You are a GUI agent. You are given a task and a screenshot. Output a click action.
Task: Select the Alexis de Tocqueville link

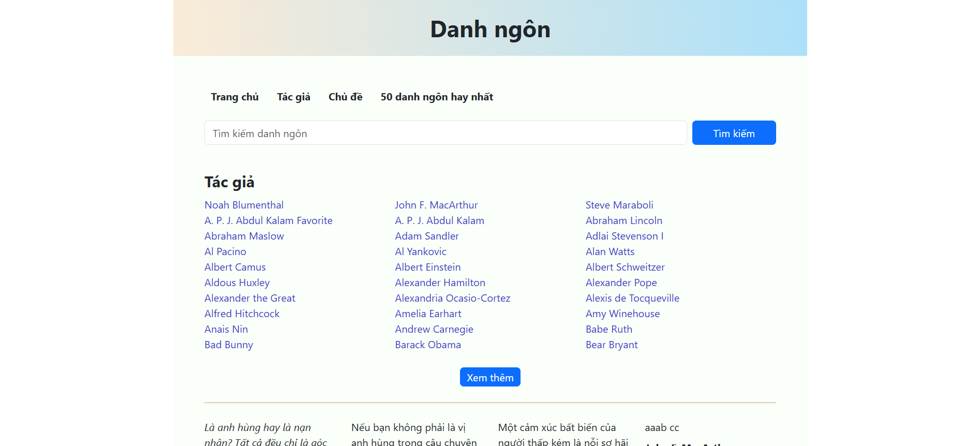click(632, 298)
